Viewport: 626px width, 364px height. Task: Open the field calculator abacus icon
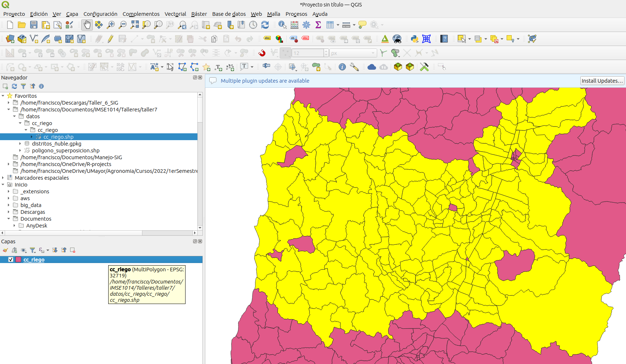pyautogui.click(x=294, y=25)
